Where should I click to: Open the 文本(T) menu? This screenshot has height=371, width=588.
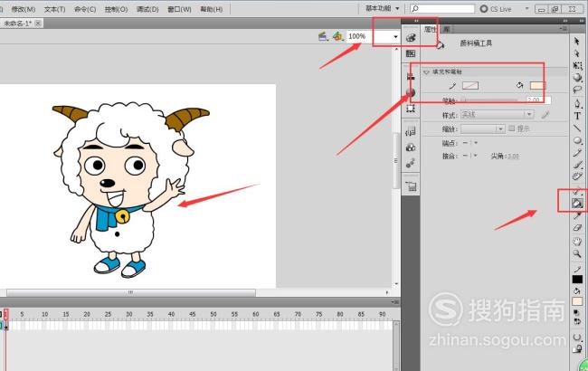pyautogui.click(x=55, y=9)
